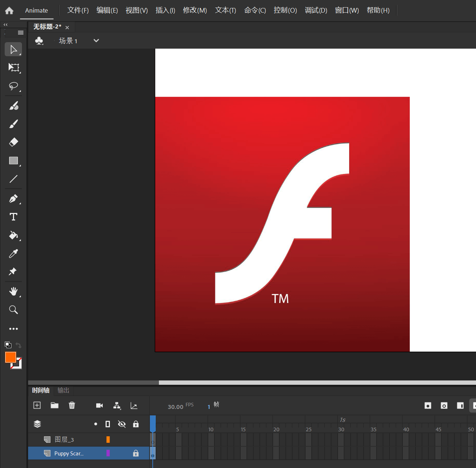The image size is (476, 468).
Task: Open the three-dot edit toolbar options
Action: click(13, 329)
